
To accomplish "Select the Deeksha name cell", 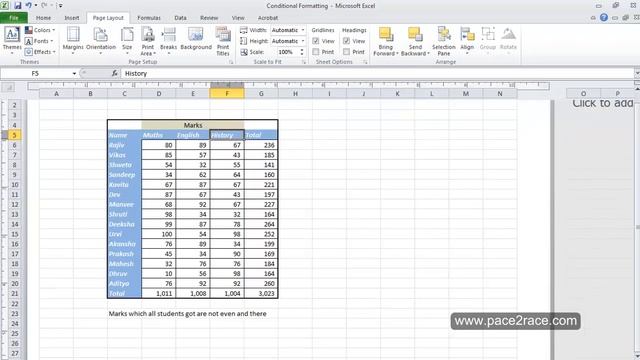I will (x=124, y=224).
